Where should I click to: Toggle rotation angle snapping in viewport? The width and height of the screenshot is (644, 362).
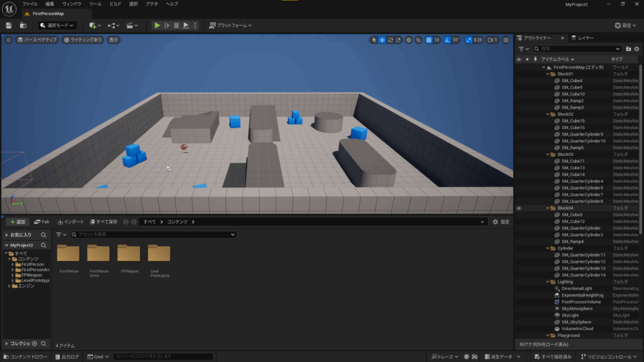tap(447, 40)
